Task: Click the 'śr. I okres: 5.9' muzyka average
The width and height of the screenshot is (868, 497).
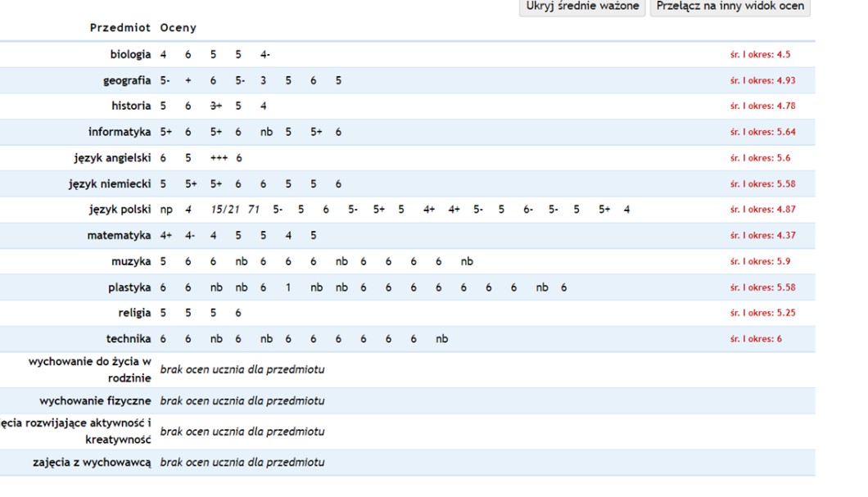Action: [x=760, y=262]
